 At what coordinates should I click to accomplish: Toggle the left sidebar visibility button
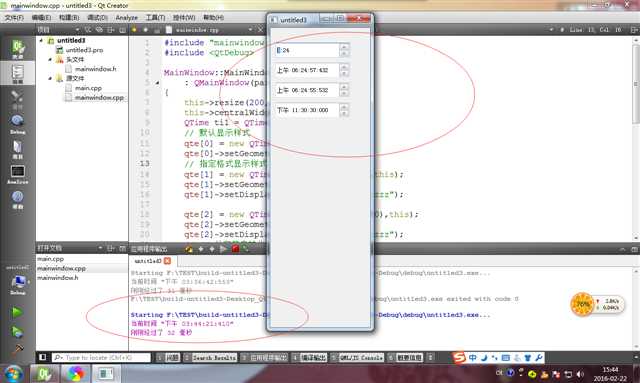(42, 357)
